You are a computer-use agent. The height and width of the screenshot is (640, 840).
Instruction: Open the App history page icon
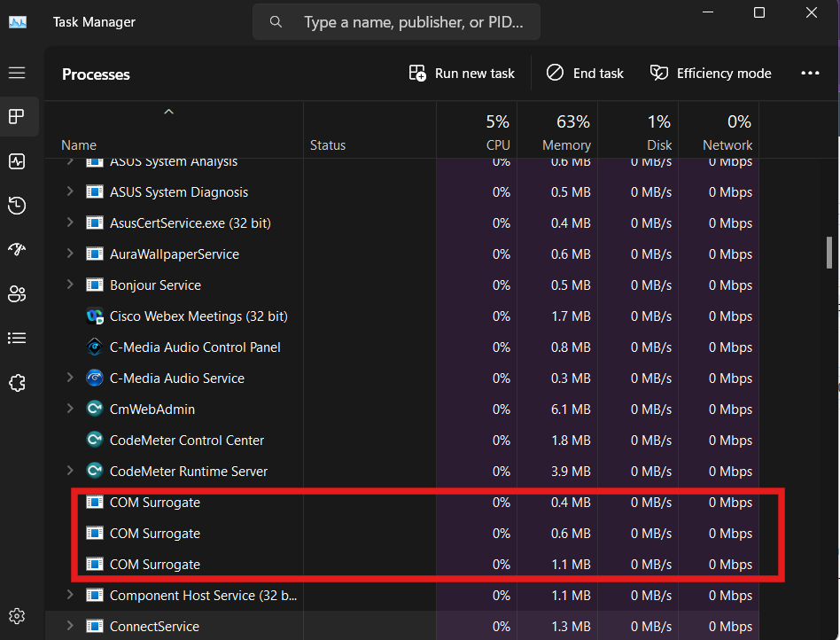point(17,206)
